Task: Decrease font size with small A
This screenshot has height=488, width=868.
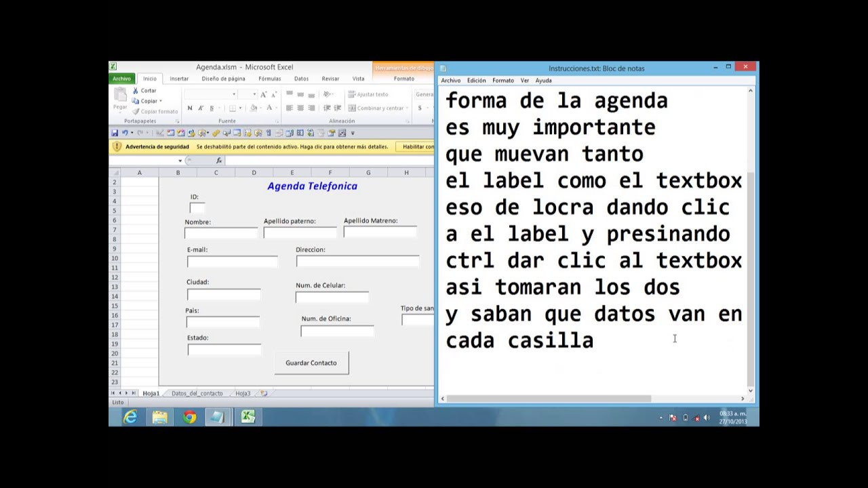Action: (273, 94)
